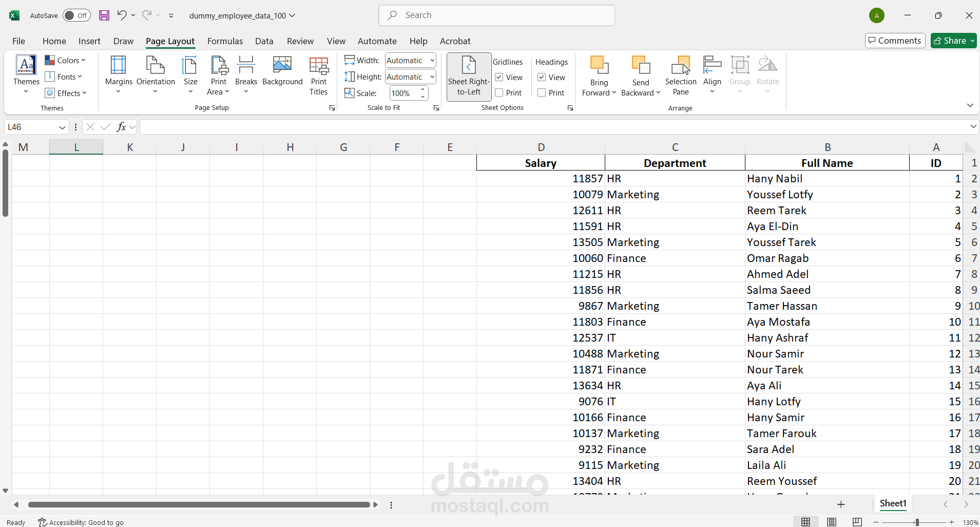
Task: Select column D header
Action: [x=541, y=147]
